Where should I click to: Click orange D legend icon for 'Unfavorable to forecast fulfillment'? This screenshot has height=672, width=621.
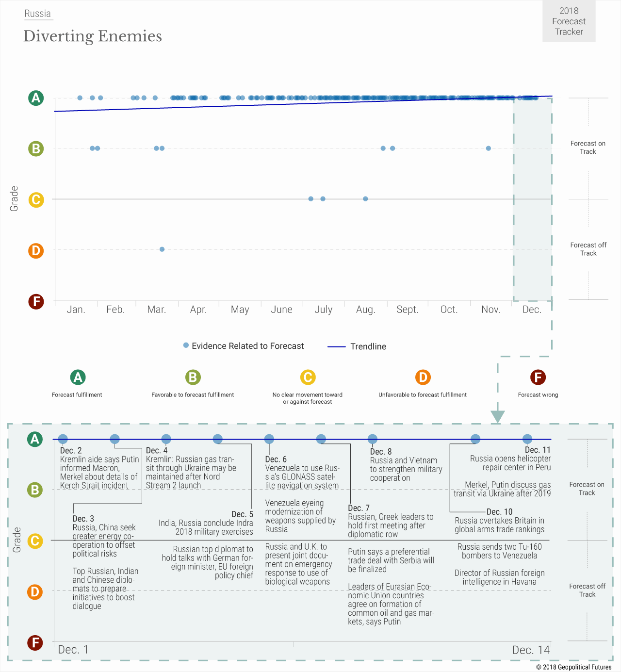click(423, 377)
